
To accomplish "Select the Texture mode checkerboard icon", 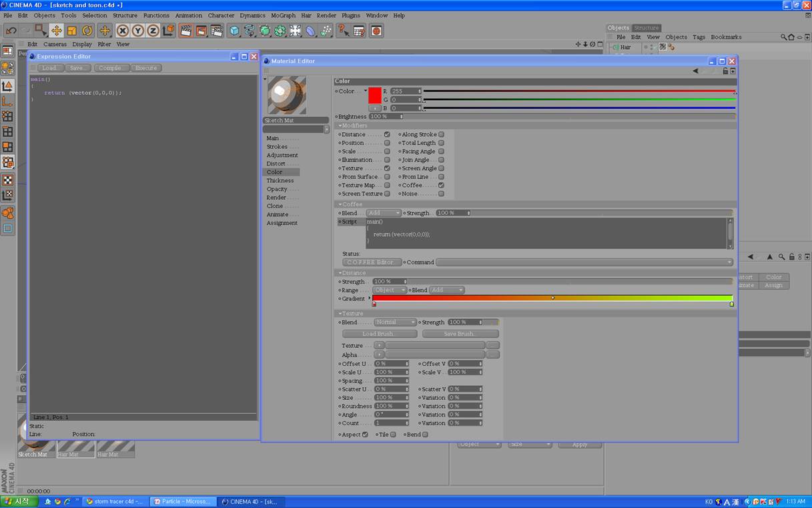I will pos(8,180).
